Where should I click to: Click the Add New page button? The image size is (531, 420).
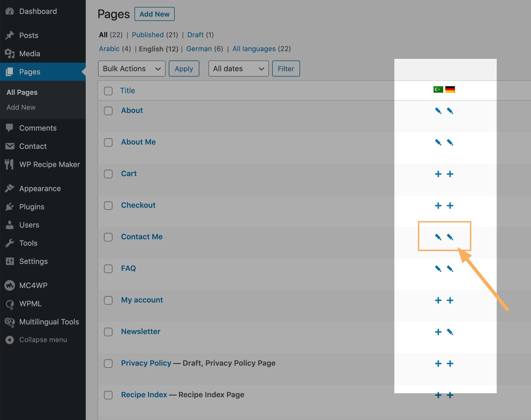154,14
